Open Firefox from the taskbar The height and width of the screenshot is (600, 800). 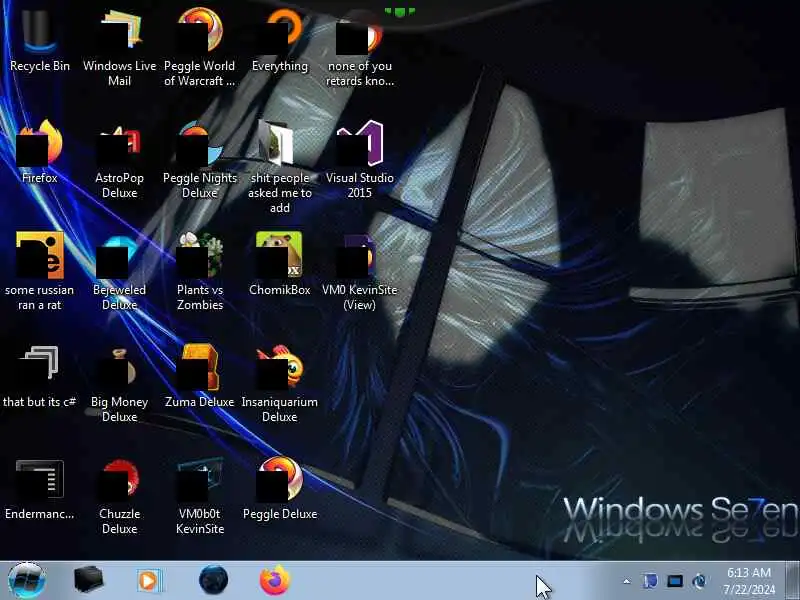tap(274, 580)
